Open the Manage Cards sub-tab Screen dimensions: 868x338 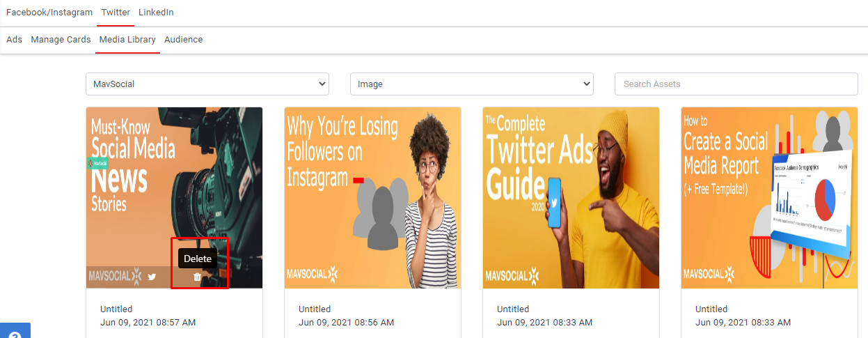(61, 40)
